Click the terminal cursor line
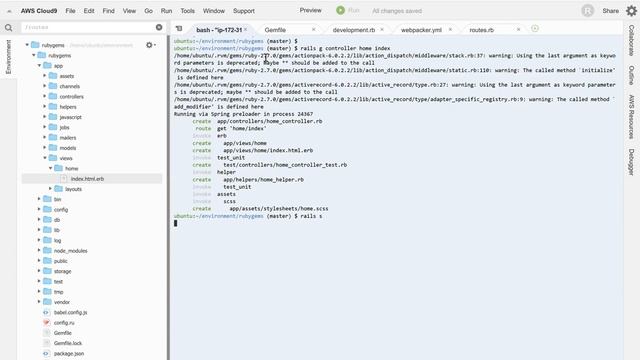 coord(176,223)
